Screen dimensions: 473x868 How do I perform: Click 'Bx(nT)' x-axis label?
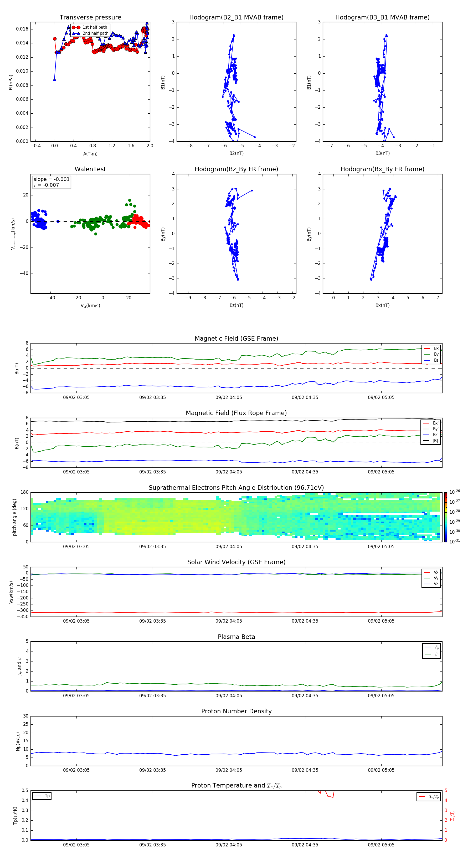(x=382, y=305)
